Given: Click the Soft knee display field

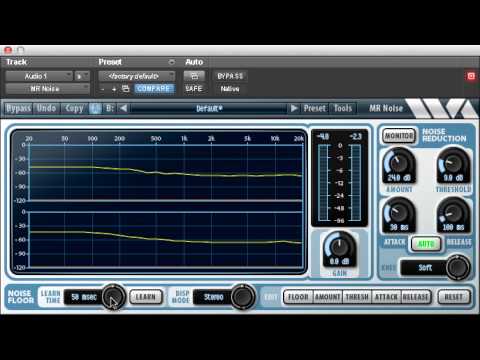Looking at the screenshot, I should pyautogui.click(x=423, y=267).
